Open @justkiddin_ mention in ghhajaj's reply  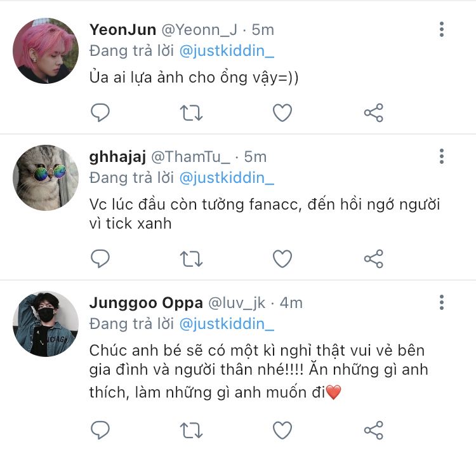click(x=227, y=178)
